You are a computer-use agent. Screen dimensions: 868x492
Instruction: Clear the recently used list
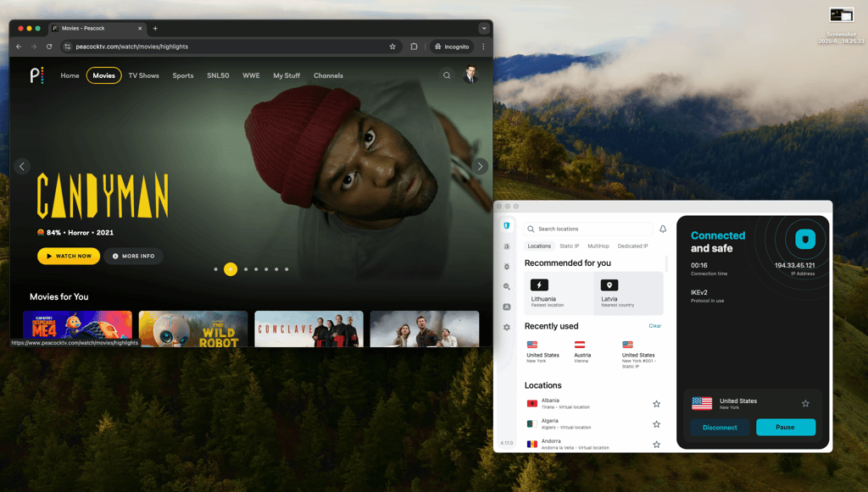pyautogui.click(x=655, y=326)
